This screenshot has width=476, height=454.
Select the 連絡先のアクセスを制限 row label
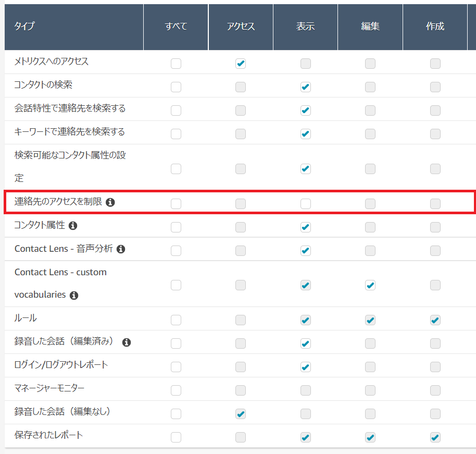[x=58, y=202]
